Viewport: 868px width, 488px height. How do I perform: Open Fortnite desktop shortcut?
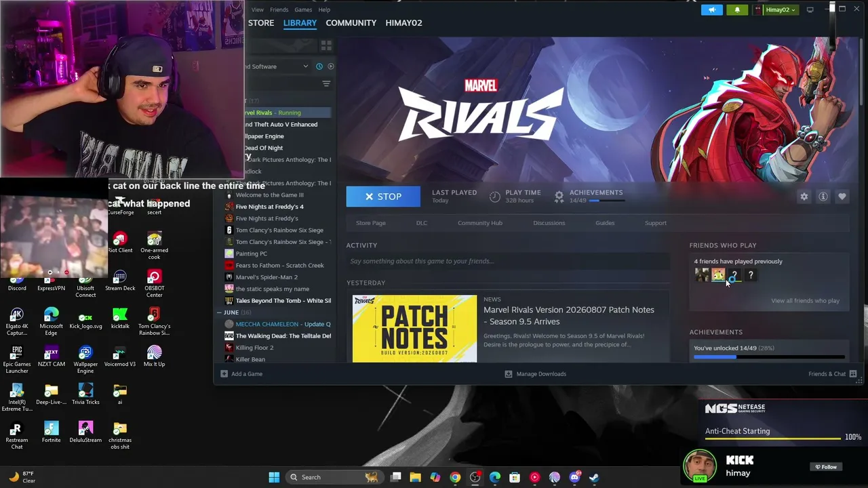click(51, 432)
